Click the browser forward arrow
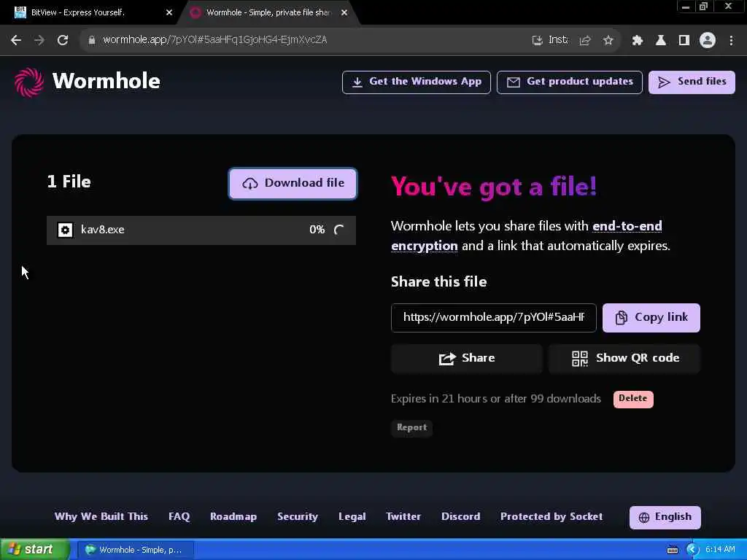Image resolution: width=747 pixels, height=560 pixels. point(39,40)
